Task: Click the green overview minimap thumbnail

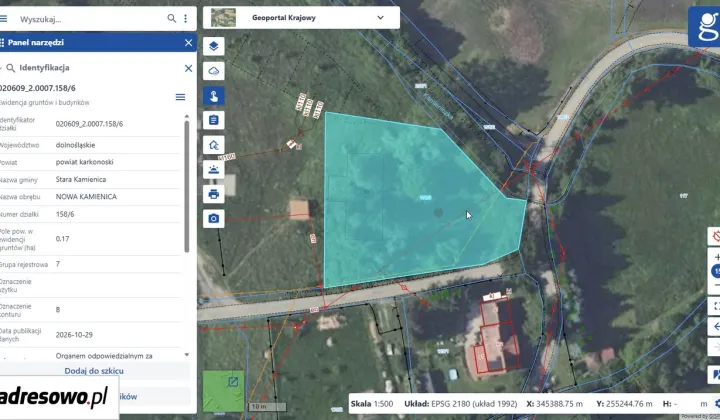Action: 223,391
